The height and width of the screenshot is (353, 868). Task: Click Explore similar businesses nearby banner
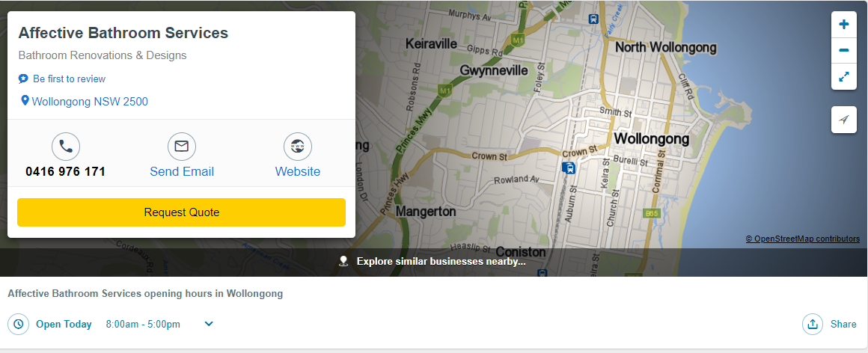[433, 261]
